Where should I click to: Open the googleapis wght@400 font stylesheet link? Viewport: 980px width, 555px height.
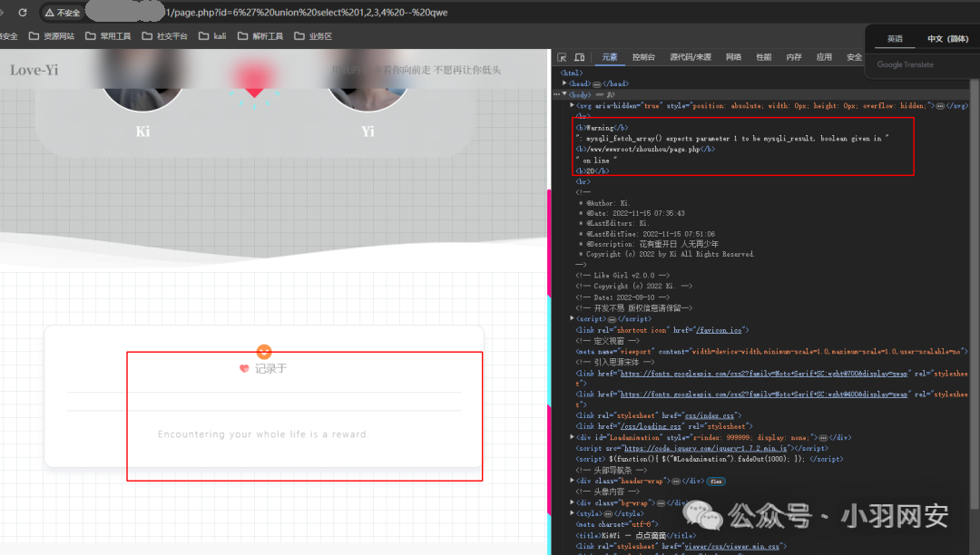(764, 394)
